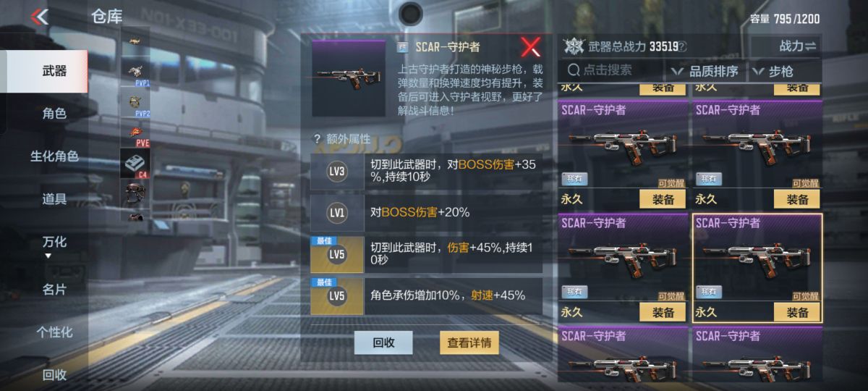The width and height of the screenshot is (868, 391).
Task: Select the PVE loadout slot
Action: [135, 133]
